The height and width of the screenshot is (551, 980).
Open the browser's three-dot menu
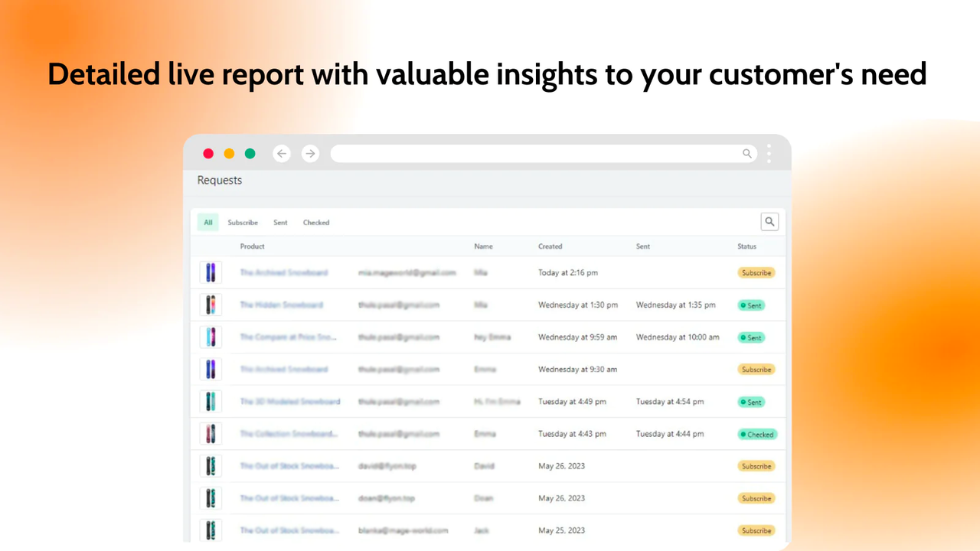pyautogui.click(x=769, y=153)
